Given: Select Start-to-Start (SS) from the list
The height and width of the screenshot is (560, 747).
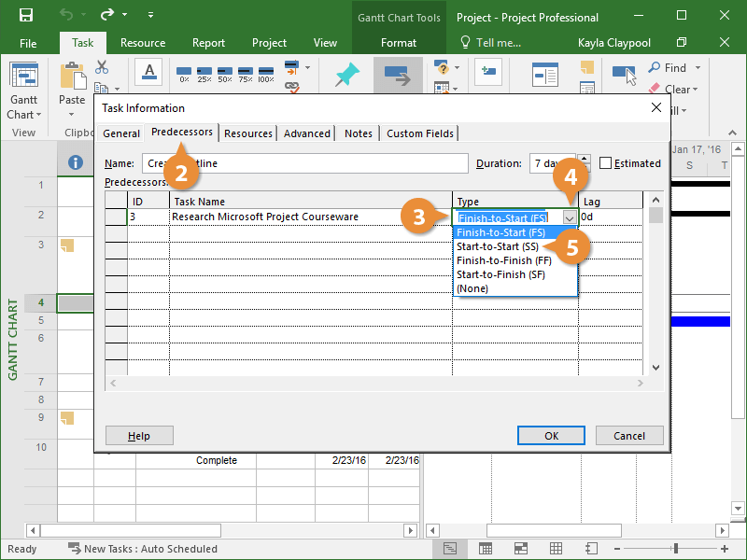Looking at the screenshot, I should (497, 246).
